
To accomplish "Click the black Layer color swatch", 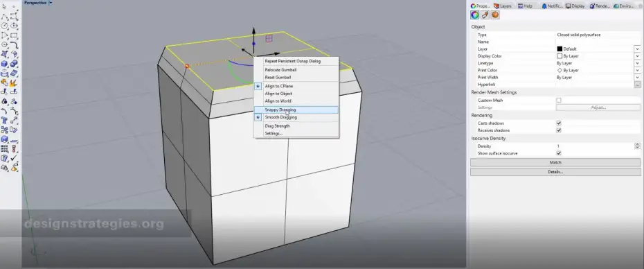I will tap(560, 49).
